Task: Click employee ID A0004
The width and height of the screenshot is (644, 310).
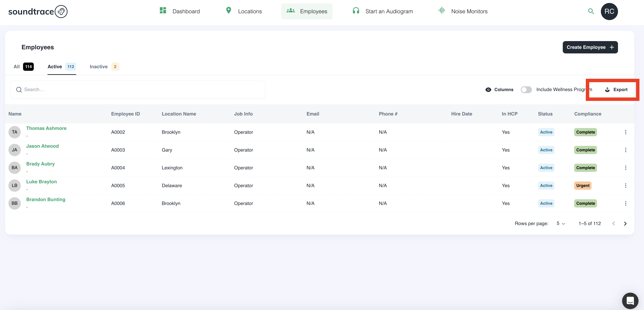Action: pyautogui.click(x=118, y=168)
